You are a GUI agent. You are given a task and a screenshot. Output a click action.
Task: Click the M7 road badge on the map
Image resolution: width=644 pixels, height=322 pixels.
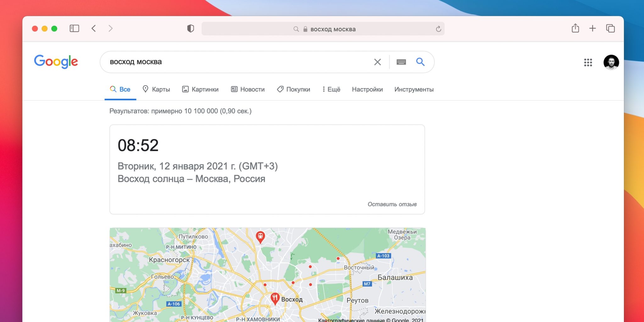(367, 284)
